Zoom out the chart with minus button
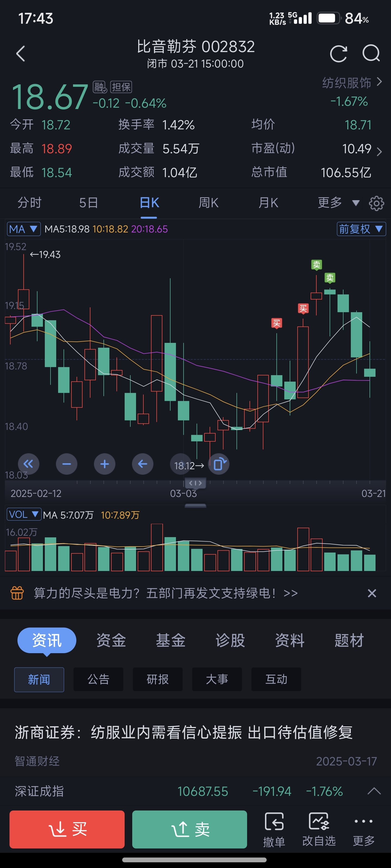This screenshot has width=391, height=868. tap(67, 464)
